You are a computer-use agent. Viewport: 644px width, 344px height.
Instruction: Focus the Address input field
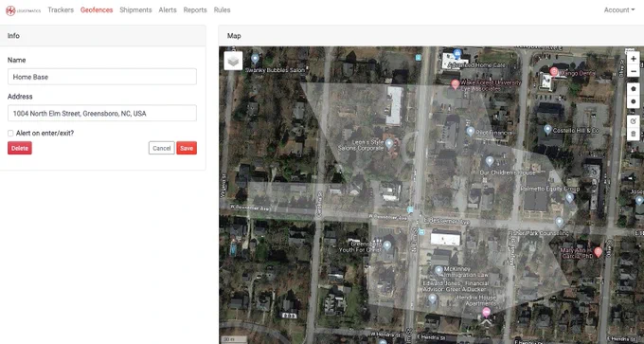(102, 113)
